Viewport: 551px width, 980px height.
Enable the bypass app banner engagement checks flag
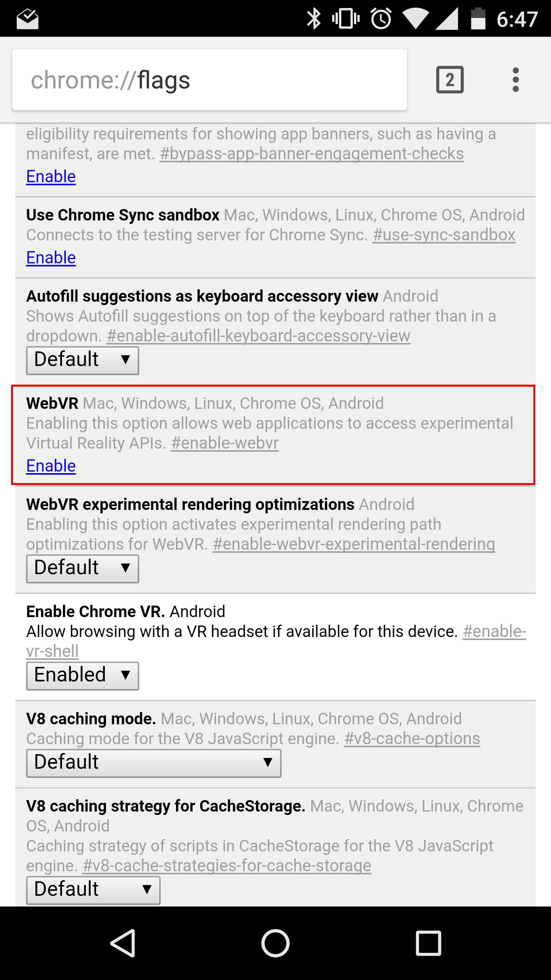(x=51, y=176)
